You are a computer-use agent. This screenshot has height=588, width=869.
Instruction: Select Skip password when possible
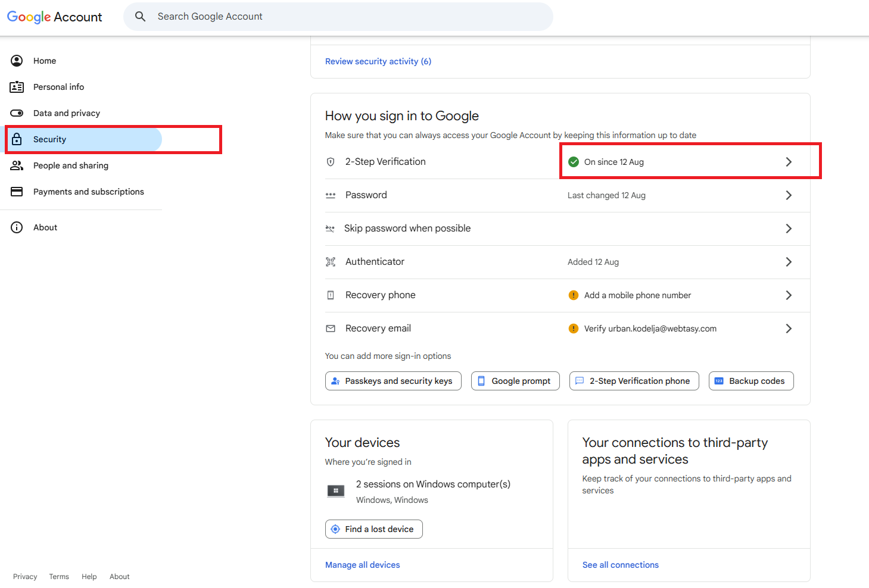[x=407, y=229]
